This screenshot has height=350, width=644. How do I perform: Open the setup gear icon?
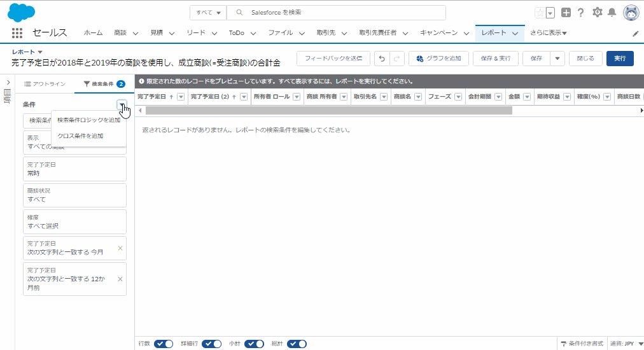point(597,12)
